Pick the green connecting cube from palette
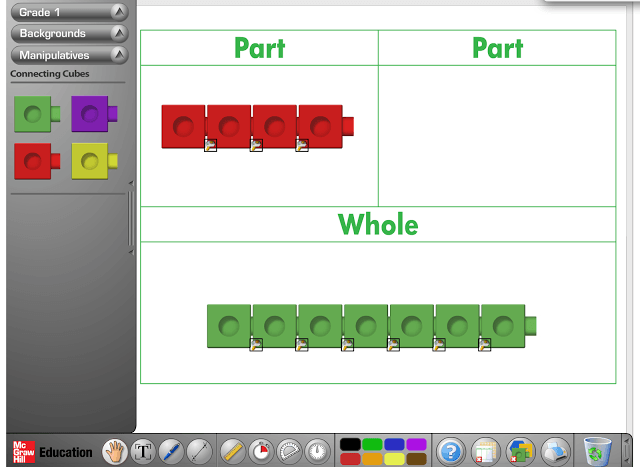 click(37, 114)
